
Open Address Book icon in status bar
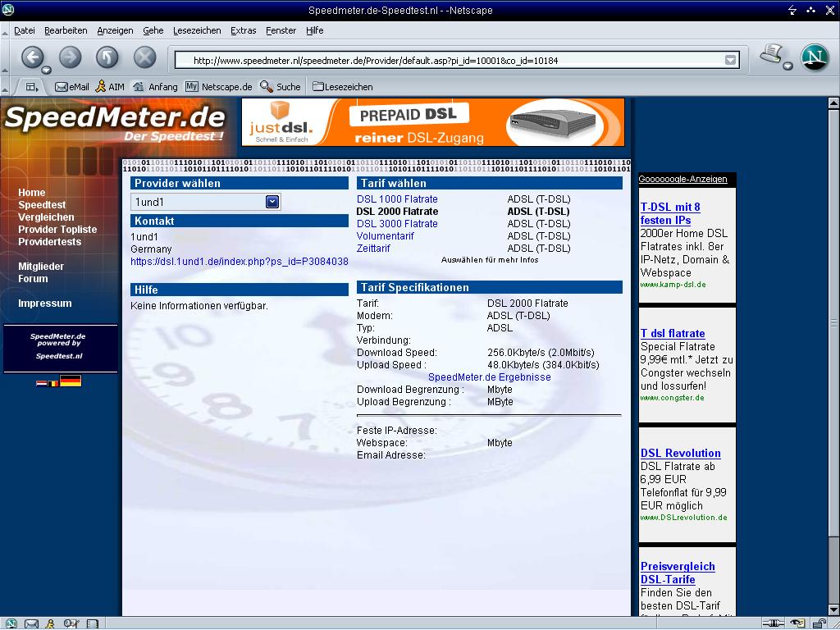click(x=93, y=623)
